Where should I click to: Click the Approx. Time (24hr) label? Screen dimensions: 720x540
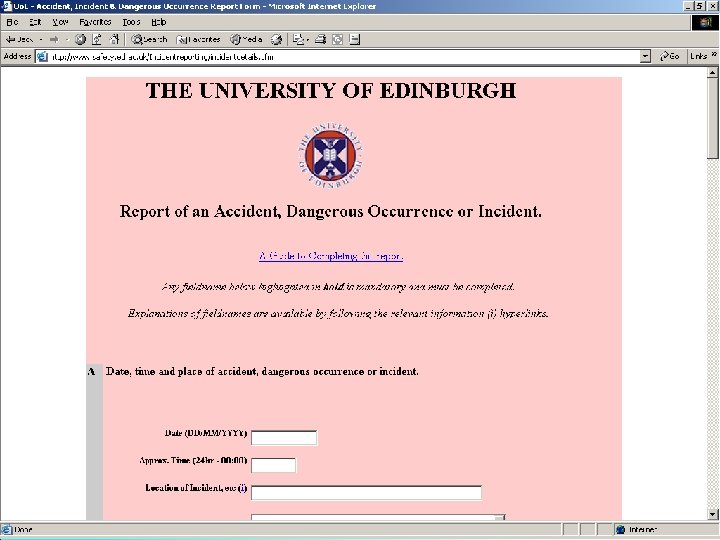[193, 460]
